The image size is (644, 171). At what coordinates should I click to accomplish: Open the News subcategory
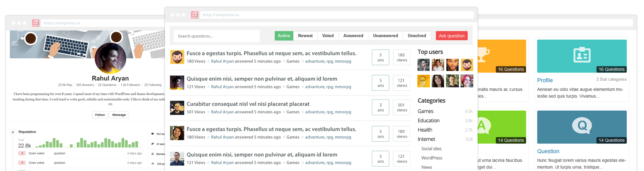click(427, 167)
